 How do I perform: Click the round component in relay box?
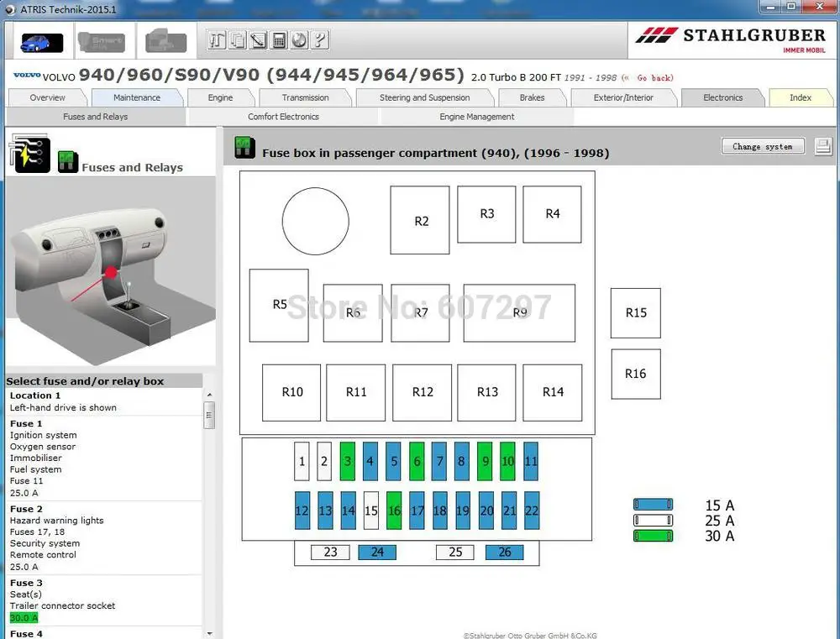click(316, 221)
